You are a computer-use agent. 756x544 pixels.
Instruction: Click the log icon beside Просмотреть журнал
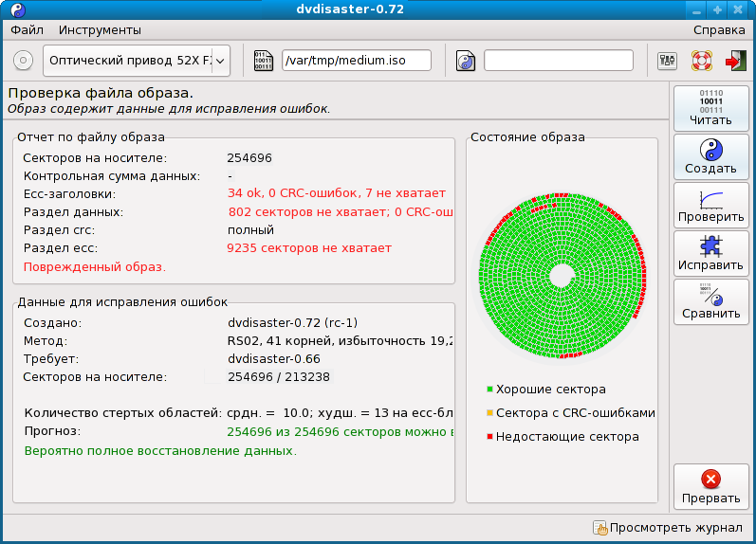600,528
